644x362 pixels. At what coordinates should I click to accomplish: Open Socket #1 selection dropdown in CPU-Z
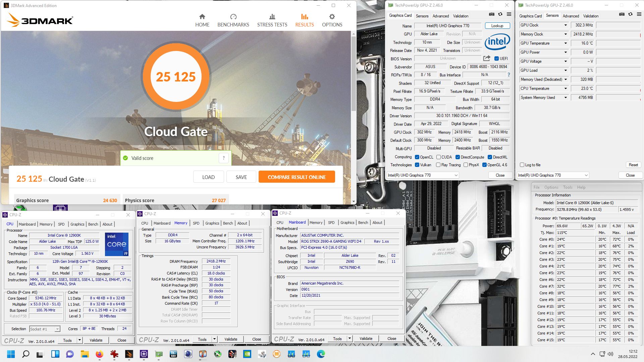click(45, 329)
